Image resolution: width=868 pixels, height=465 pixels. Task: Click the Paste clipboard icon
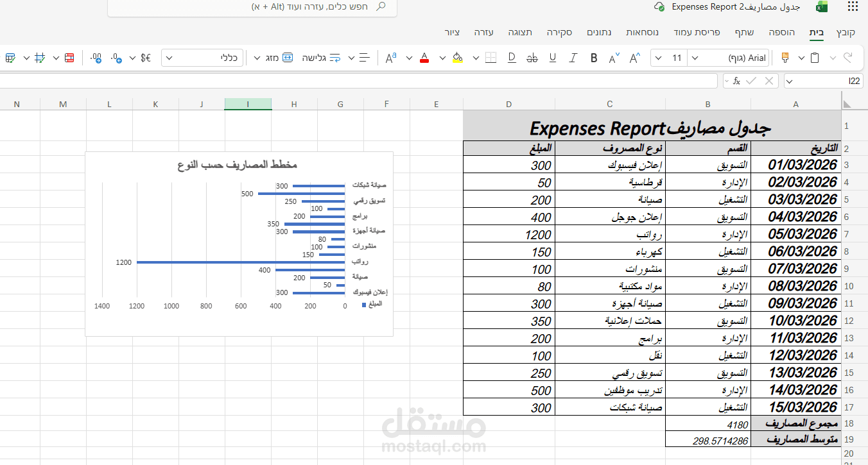pyautogui.click(x=815, y=58)
